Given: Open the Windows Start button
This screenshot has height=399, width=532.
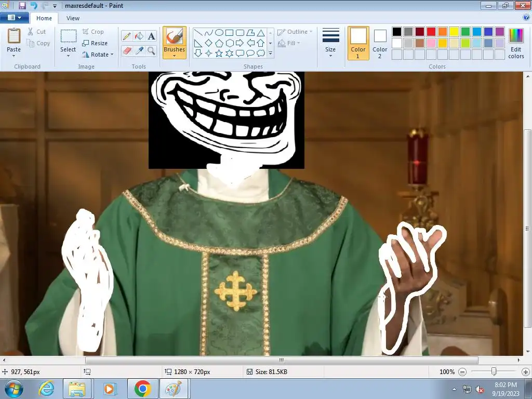Looking at the screenshot, I should click(x=14, y=389).
